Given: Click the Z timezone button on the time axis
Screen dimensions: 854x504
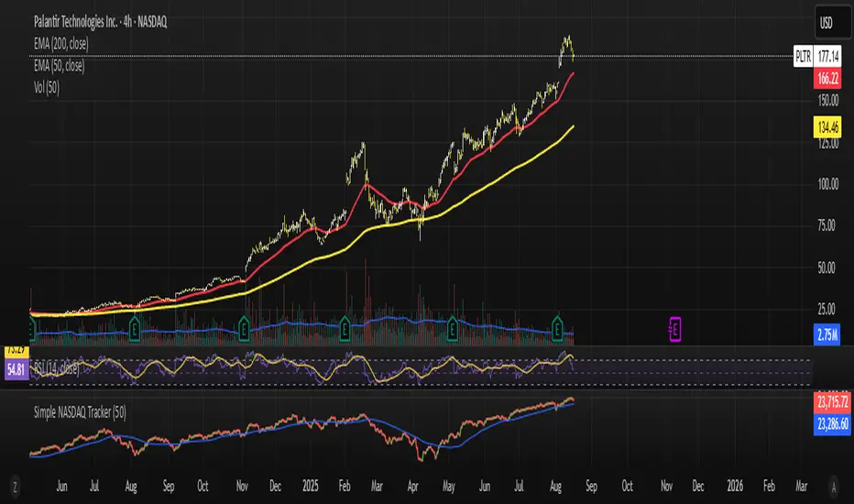Looking at the screenshot, I should click(15, 488).
